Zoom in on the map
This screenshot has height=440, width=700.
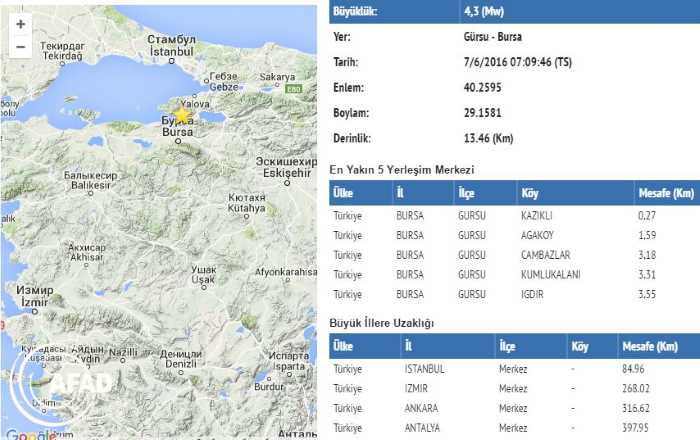20,24
